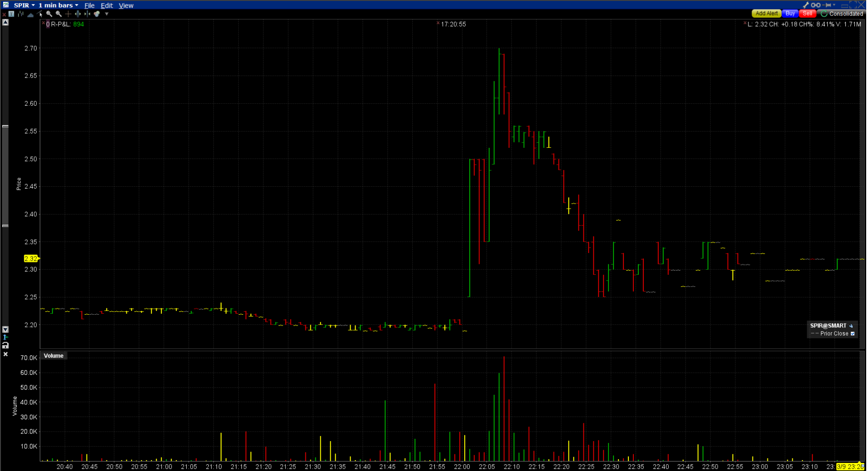Image resolution: width=868 pixels, height=471 pixels.
Task: Expand the arrow next to the pin icon
Action: click(x=834, y=5)
